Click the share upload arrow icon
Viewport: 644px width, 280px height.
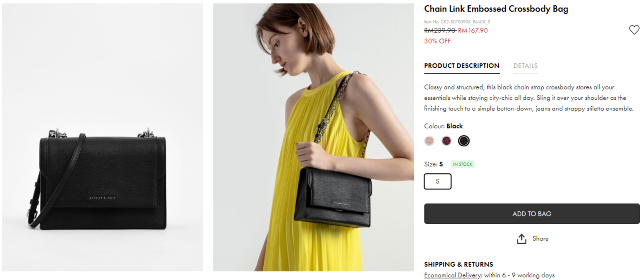(x=522, y=239)
